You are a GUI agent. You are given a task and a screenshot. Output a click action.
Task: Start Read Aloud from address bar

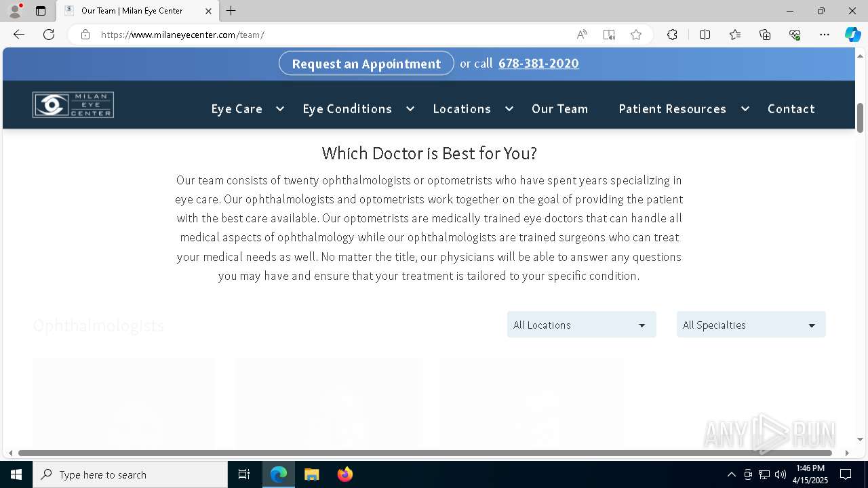click(582, 35)
